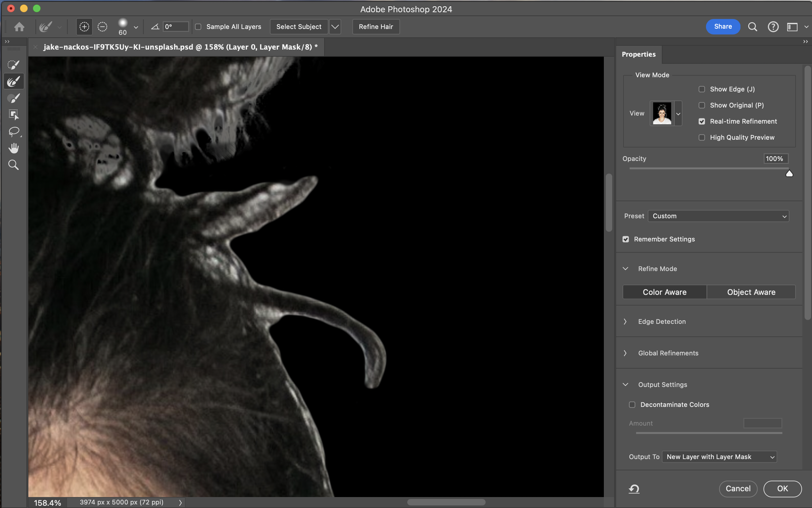Select the Brush tool in sidebar
Image resolution: width=812 pixels, height=508 pixels.
14,98
